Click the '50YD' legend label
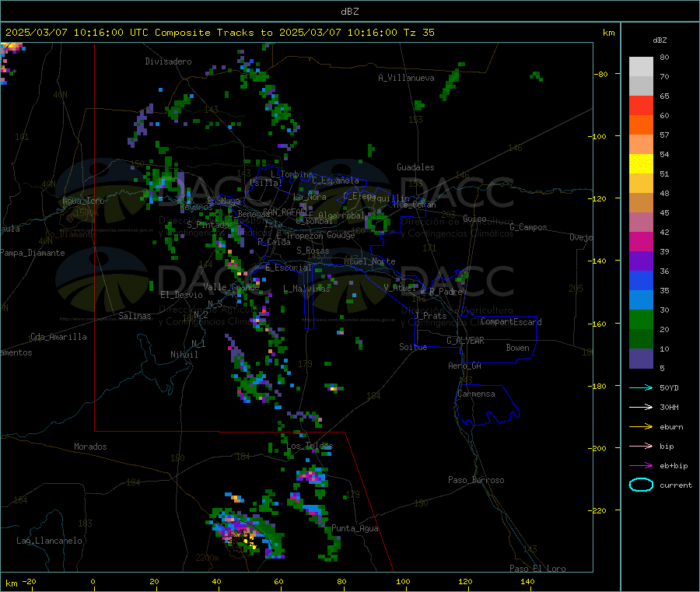Screen dimensions: 700x592 tap(669, 387)
